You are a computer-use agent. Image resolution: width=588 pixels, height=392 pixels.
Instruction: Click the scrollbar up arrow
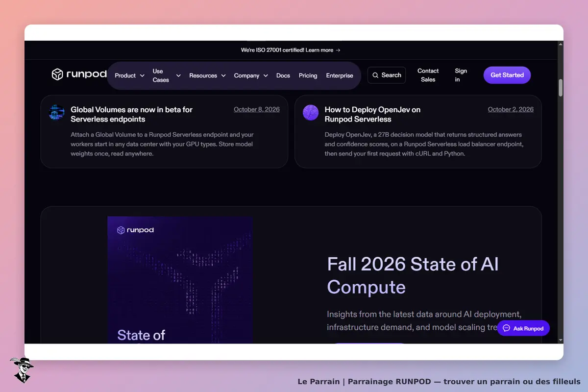(561, 44)
